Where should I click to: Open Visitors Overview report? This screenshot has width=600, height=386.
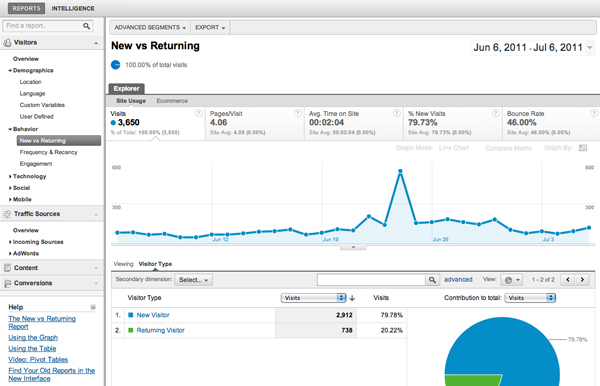[26, 59]
